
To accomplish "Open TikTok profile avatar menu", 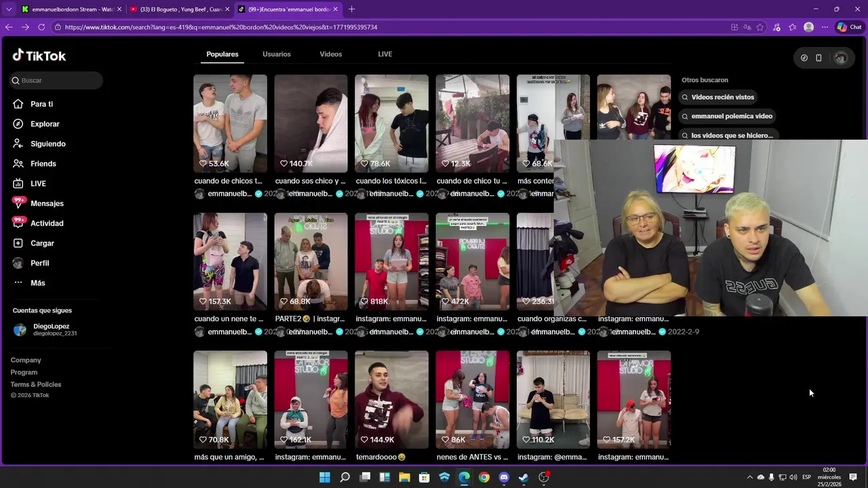I will click(x=841, y=58).
